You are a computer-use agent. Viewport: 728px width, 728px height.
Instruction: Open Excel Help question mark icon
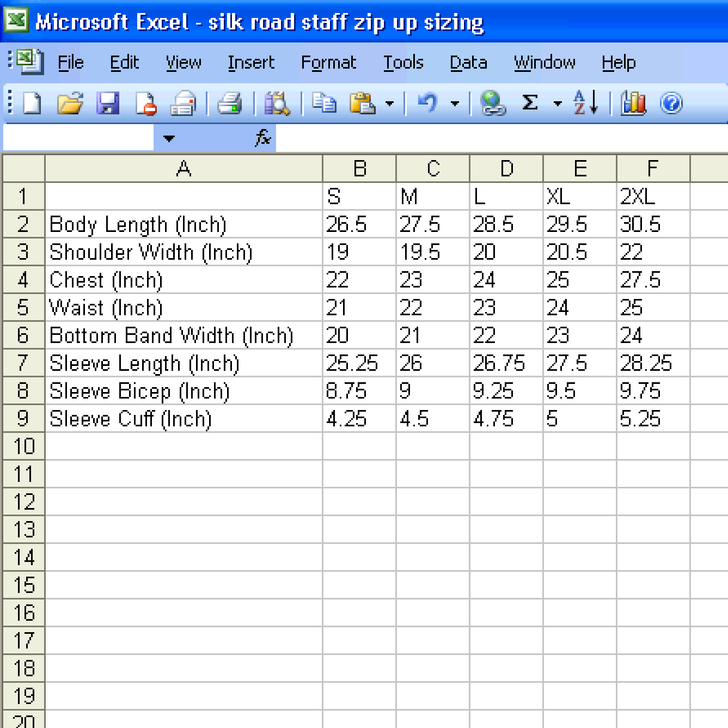pos(671,103)
